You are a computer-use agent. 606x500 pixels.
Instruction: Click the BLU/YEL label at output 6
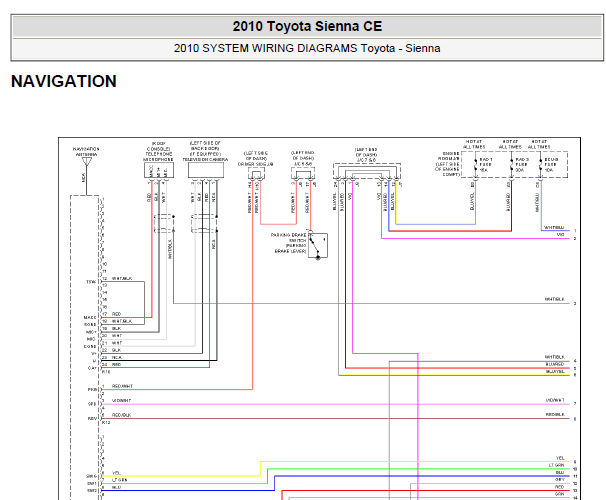coord(555,371)
